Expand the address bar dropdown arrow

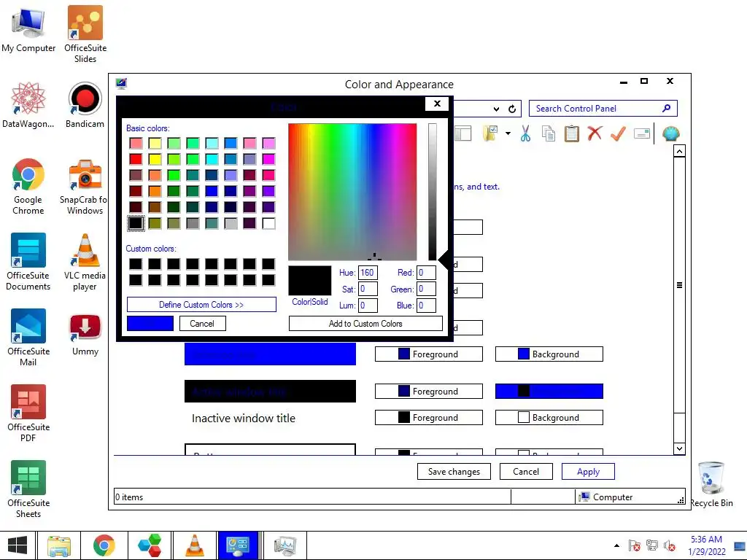point(496,109)
